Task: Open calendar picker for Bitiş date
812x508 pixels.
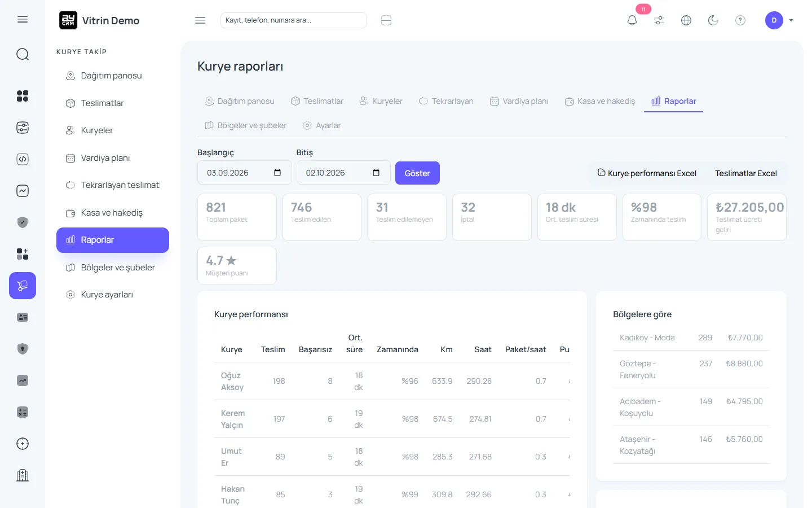Action: pos(376,173)
